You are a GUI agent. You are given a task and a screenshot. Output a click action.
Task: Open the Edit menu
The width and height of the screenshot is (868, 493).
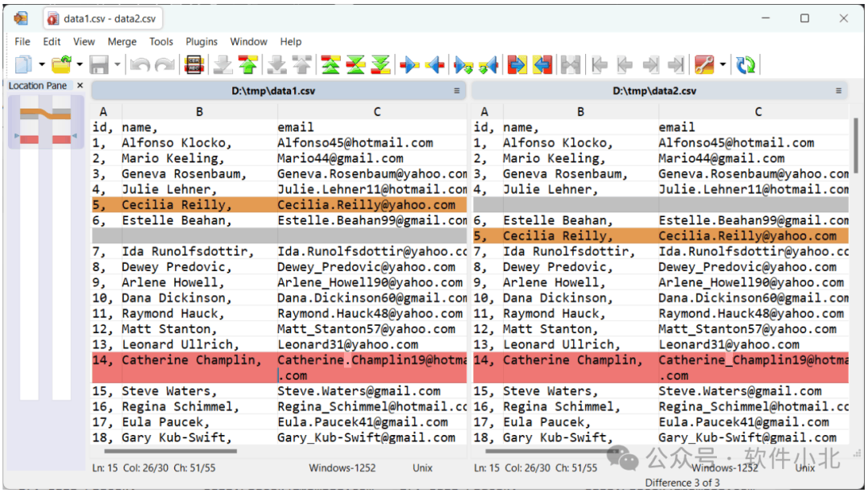pos(52,42)
